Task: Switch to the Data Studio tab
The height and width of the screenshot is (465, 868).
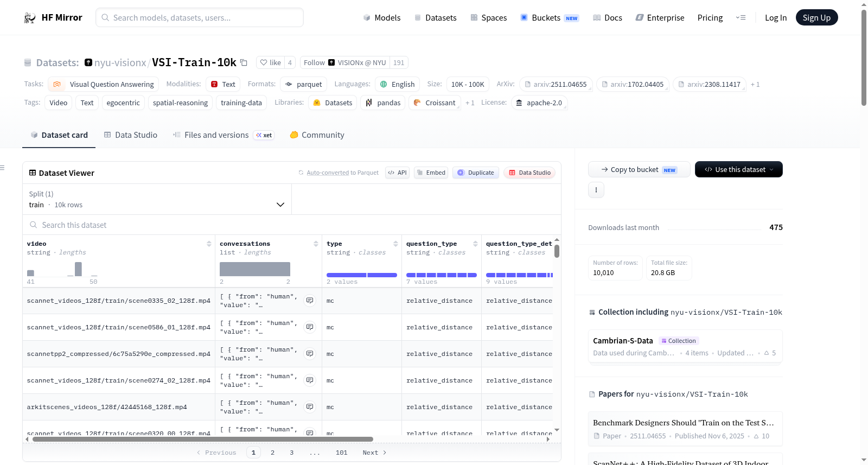Action: [x=130, y=135]
